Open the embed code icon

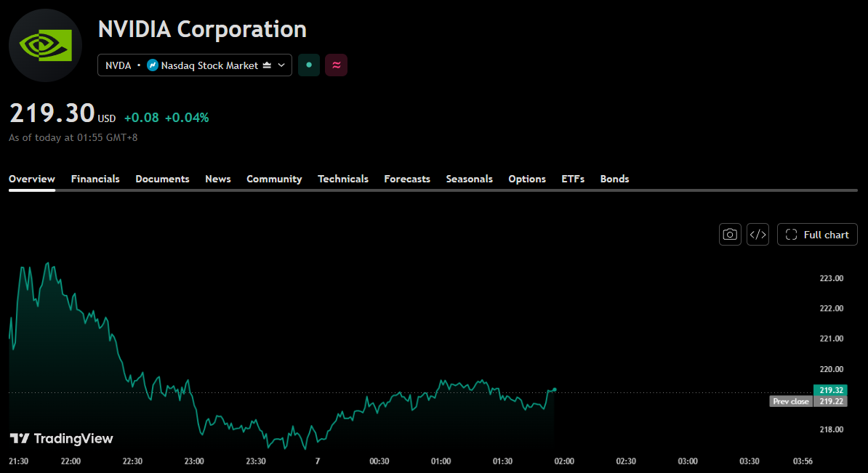758,235
